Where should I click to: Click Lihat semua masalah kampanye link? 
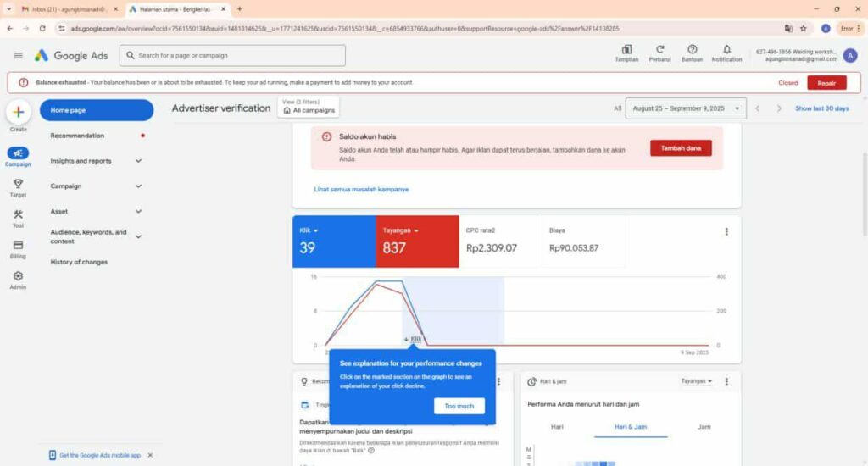(361, 189)
